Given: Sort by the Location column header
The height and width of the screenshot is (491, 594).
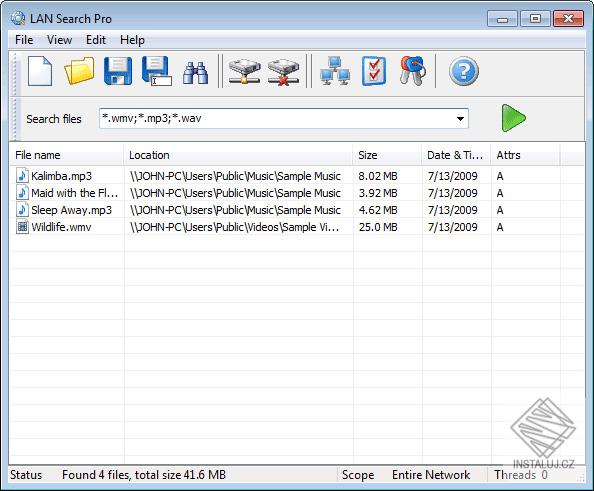Looking at the screenshot, I should click(x=238, y=155).
